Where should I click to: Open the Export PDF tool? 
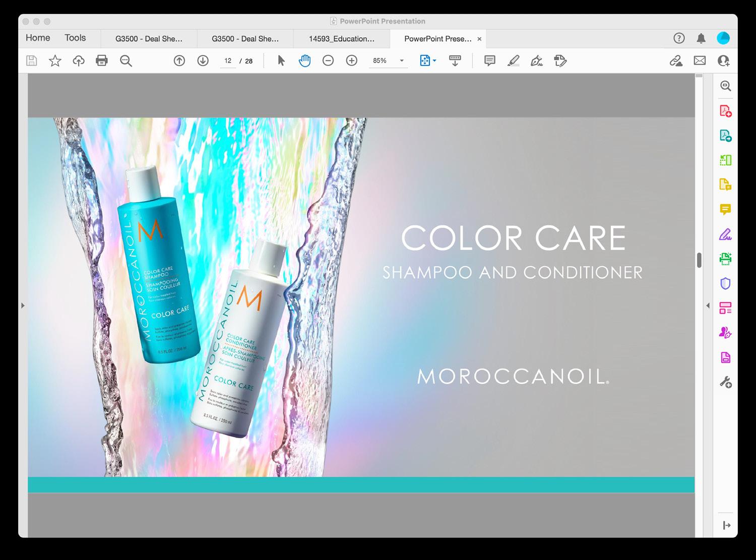point(726,136)
